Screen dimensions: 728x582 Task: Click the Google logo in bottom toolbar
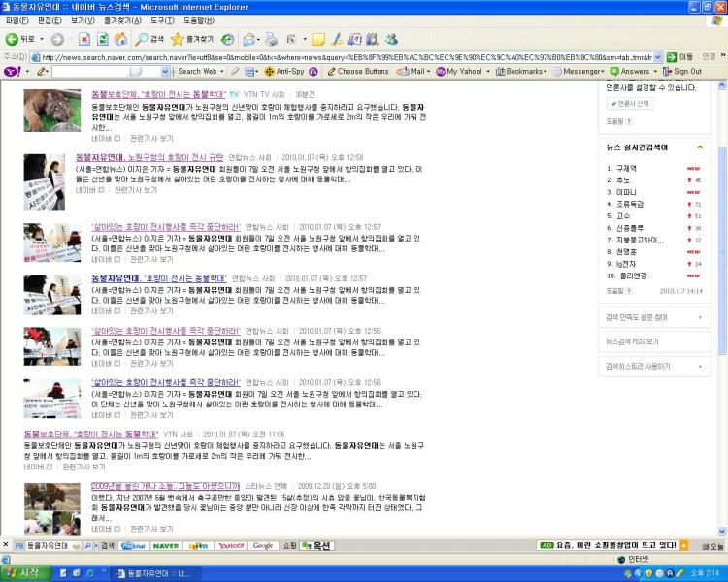[x=263, y=546]
